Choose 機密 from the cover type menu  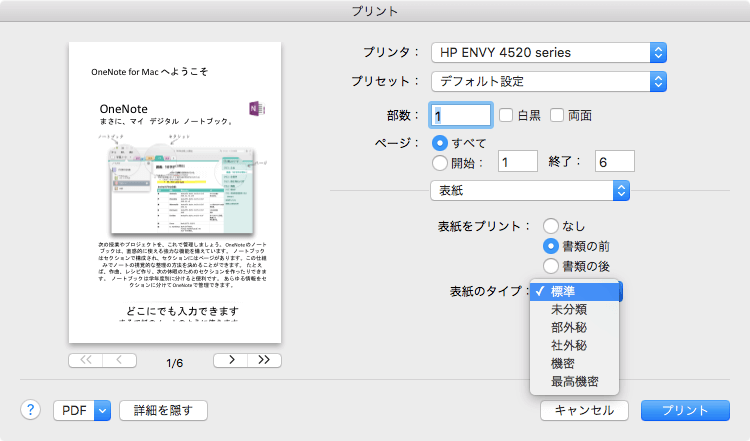click(x=574, y=364)
